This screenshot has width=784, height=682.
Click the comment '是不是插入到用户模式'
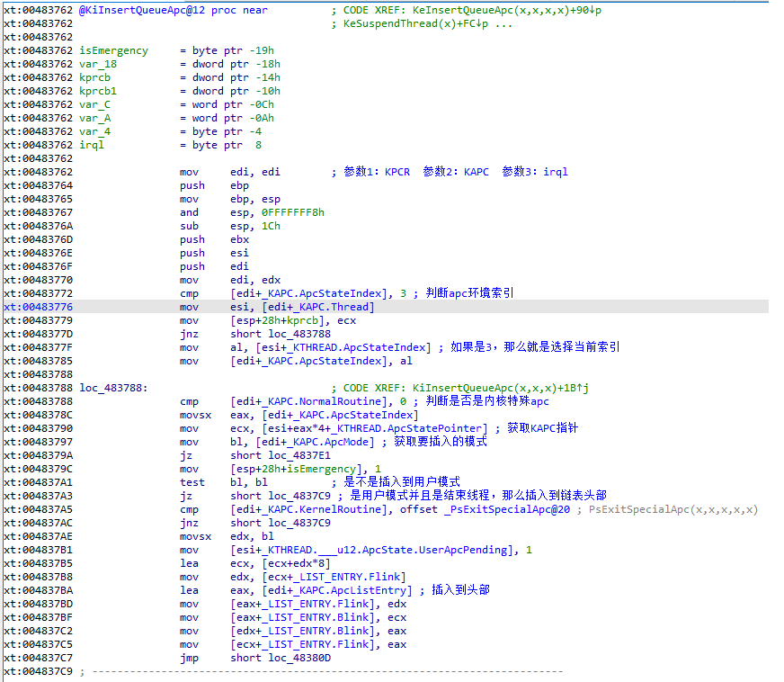[x=402, y=482]
